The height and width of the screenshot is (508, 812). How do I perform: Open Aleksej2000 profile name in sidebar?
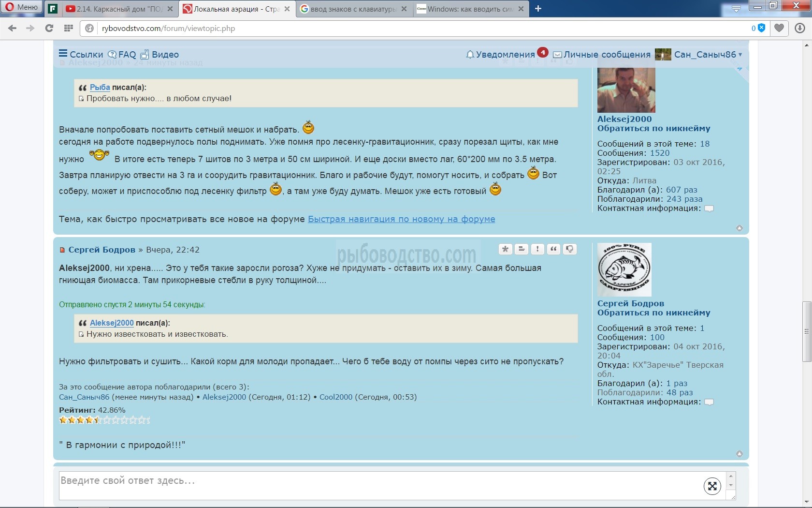point(624,119)
